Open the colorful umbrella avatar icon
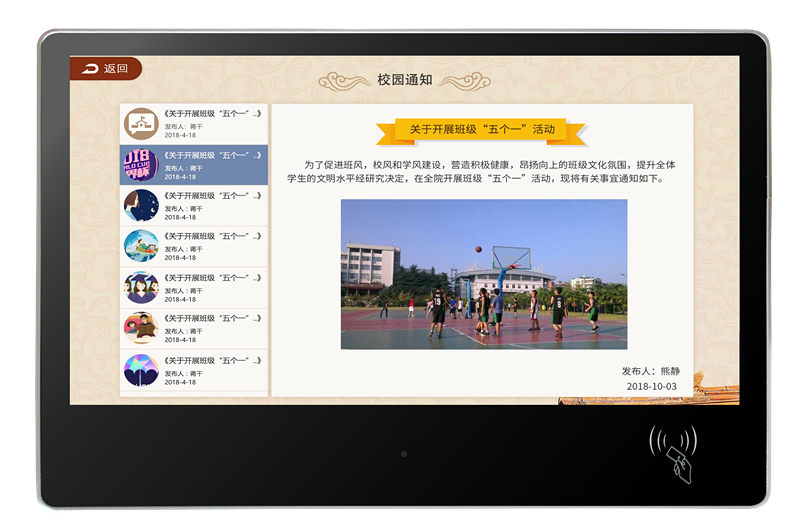800x526 pixels. tap(141, 370)
